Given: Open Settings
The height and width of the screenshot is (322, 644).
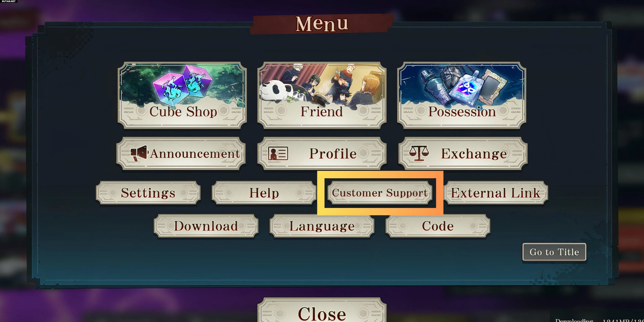Looking at the screenshot, I should click(148, 193).
